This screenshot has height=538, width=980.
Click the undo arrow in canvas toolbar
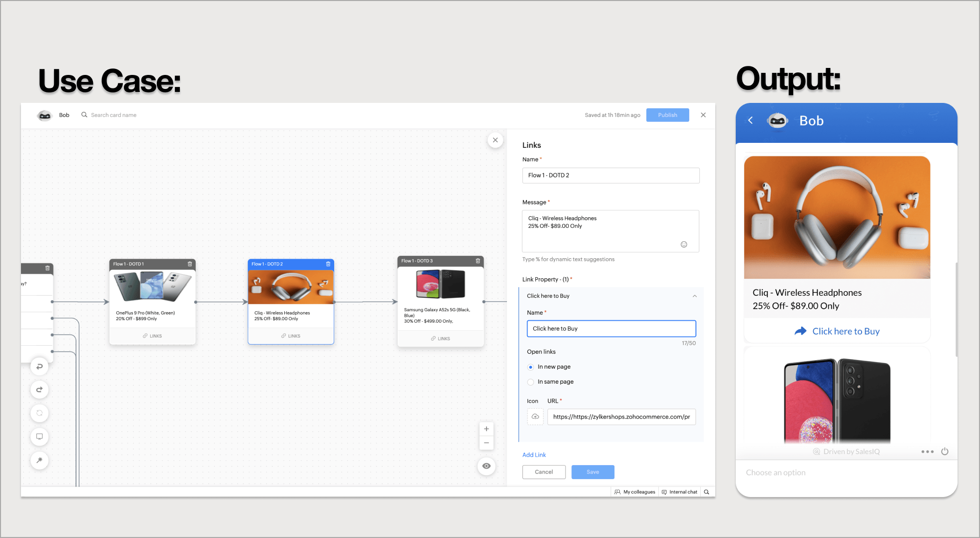(39, 366)
